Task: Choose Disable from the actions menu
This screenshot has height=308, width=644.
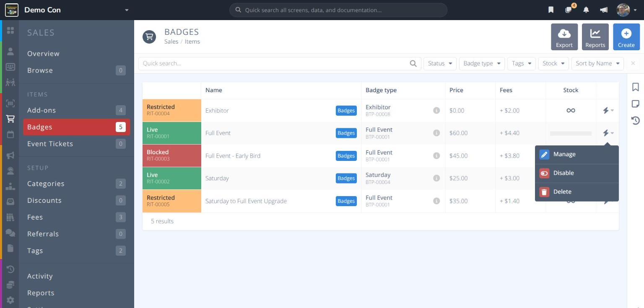Action: (577, 173)
